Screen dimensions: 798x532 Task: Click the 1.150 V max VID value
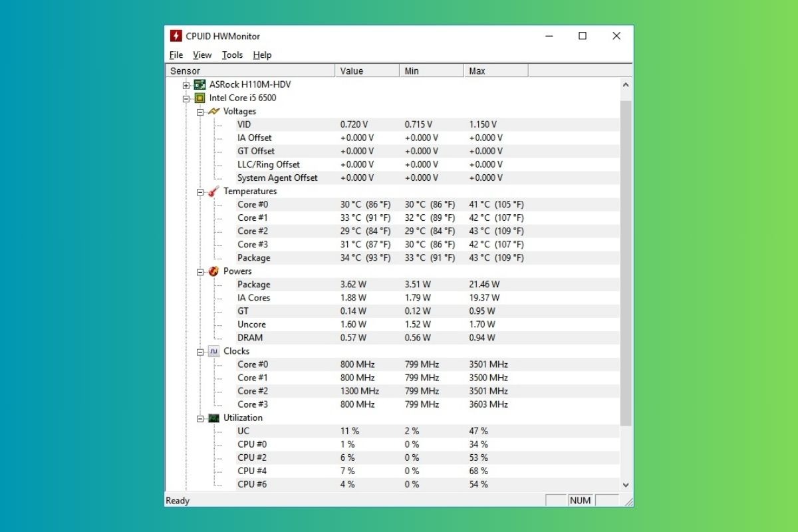[483, 124]
